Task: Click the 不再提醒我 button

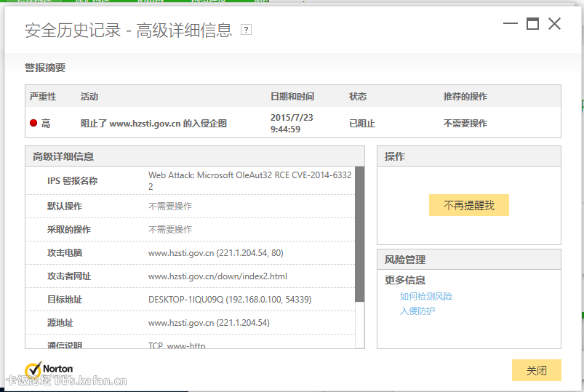Action: pyautogui.click(x=469, y=205)
